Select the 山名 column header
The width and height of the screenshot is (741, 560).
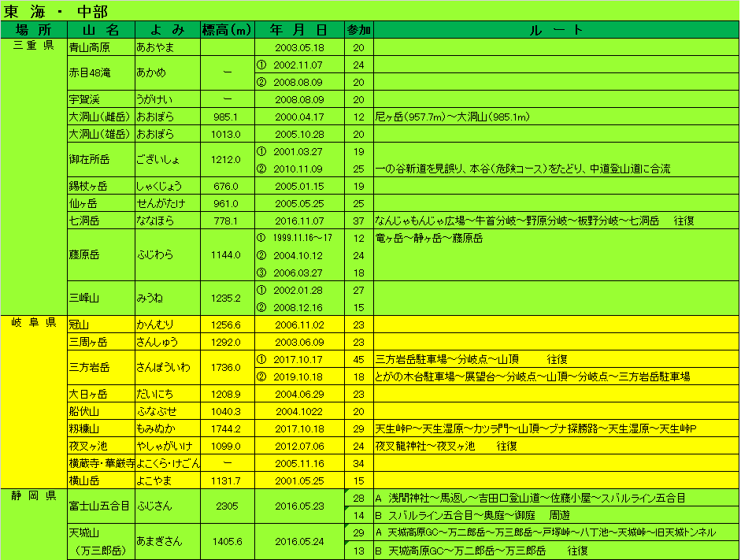tap(101, 30)
